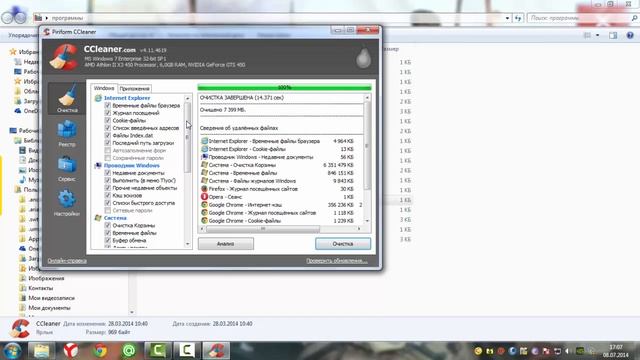This screenshot has width=640, height=360.
Task: Toggle preview pane icon in Explorer
Action: (x=613, y=36)
